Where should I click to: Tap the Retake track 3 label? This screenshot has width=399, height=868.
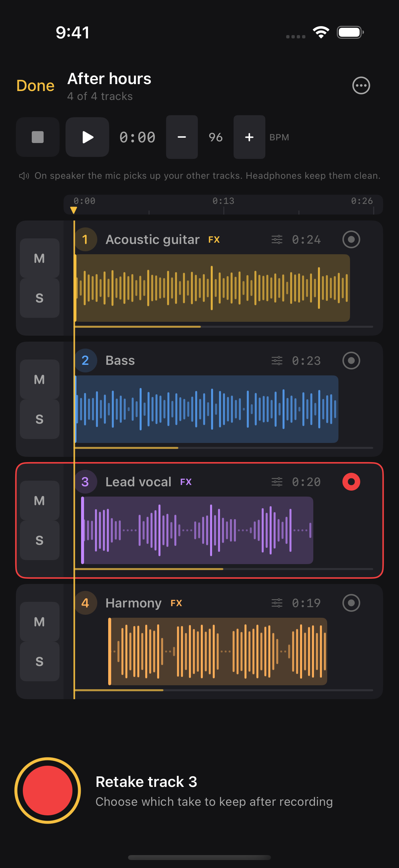pyautogui.click(x=147, y=782)
